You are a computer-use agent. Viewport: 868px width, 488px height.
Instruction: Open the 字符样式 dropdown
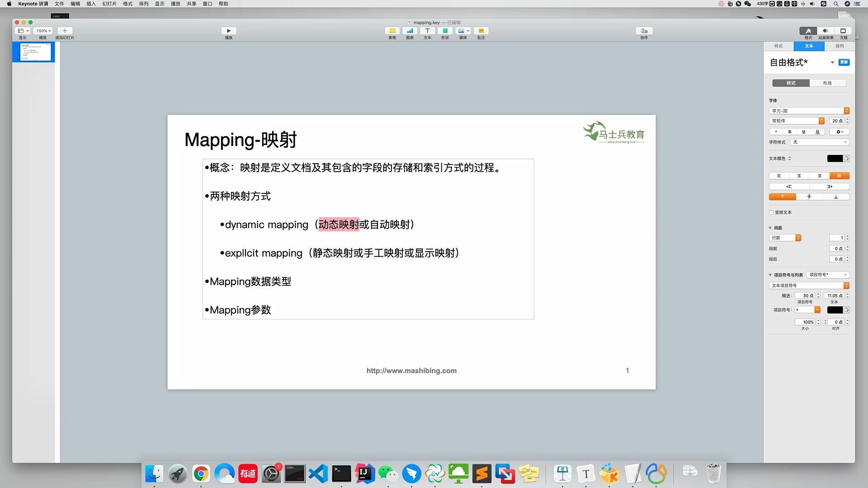[x=819, y=142]
